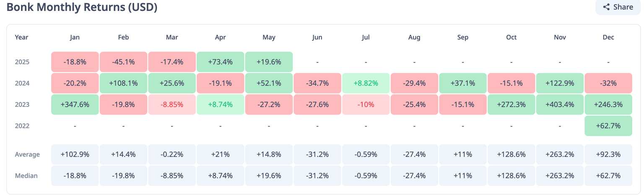Click the November 2024 +122.9% cell

click(x=560, y=83)
